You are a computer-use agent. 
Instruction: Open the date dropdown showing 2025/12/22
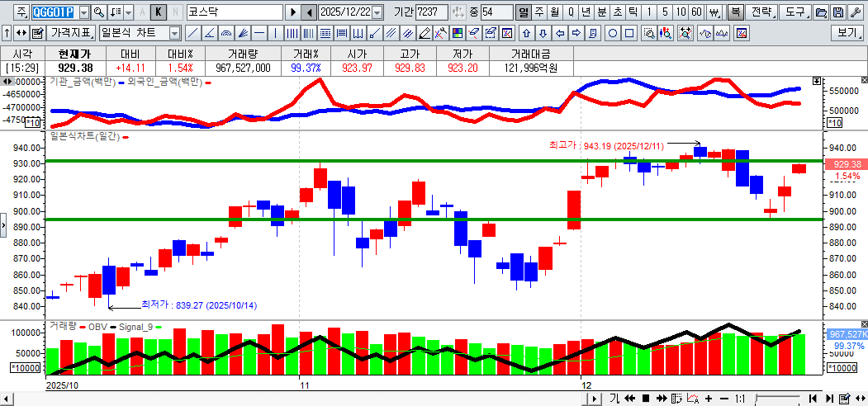point(377,12)
